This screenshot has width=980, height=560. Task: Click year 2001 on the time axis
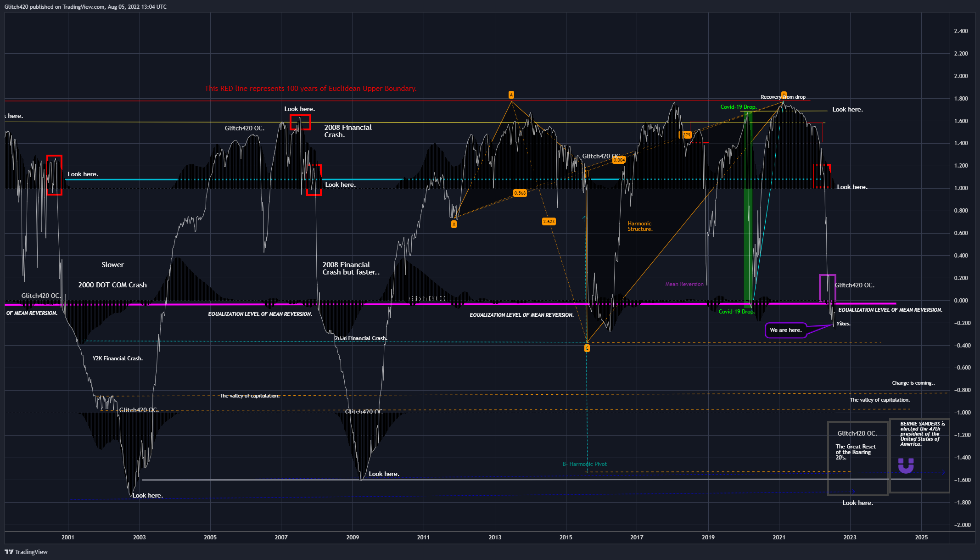pos(68,538)
